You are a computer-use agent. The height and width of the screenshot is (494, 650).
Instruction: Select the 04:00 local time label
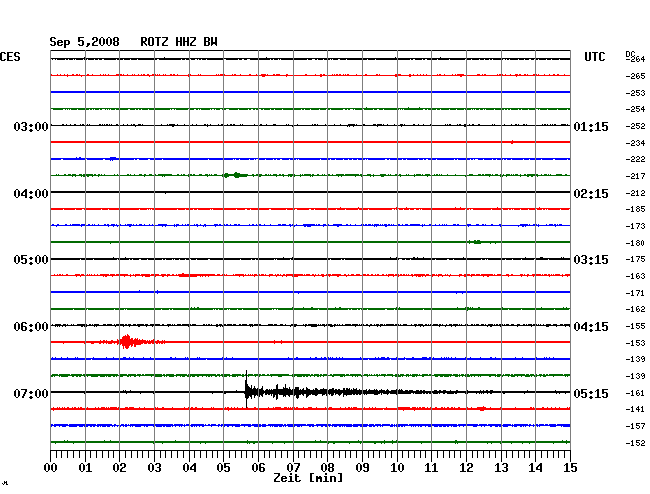click(31, 194)
